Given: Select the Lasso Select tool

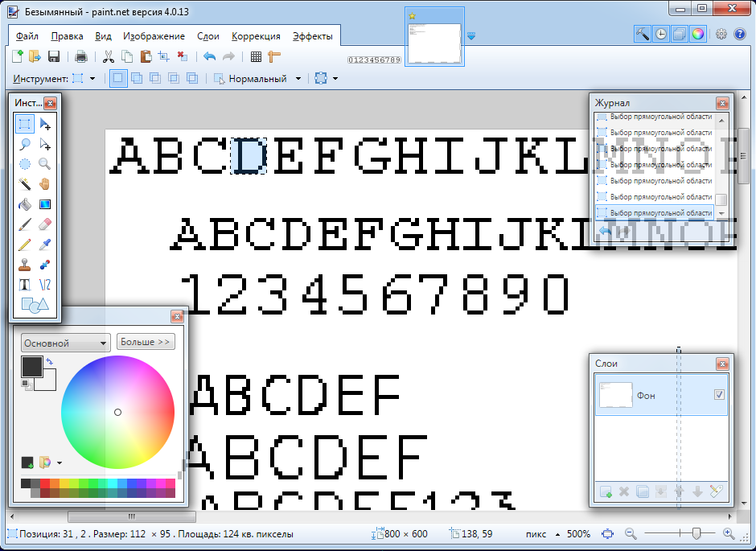Looking at the screenshot, I should [25, 144].
